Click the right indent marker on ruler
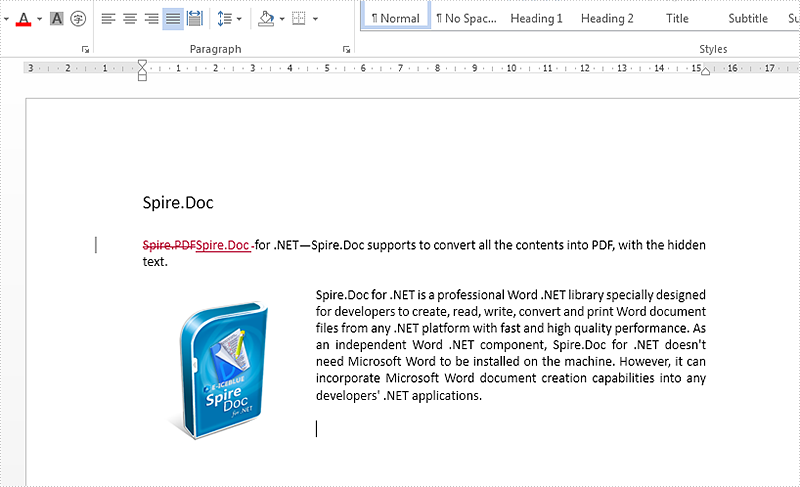Screen dimensions: 800x487 tap(705, 71)
